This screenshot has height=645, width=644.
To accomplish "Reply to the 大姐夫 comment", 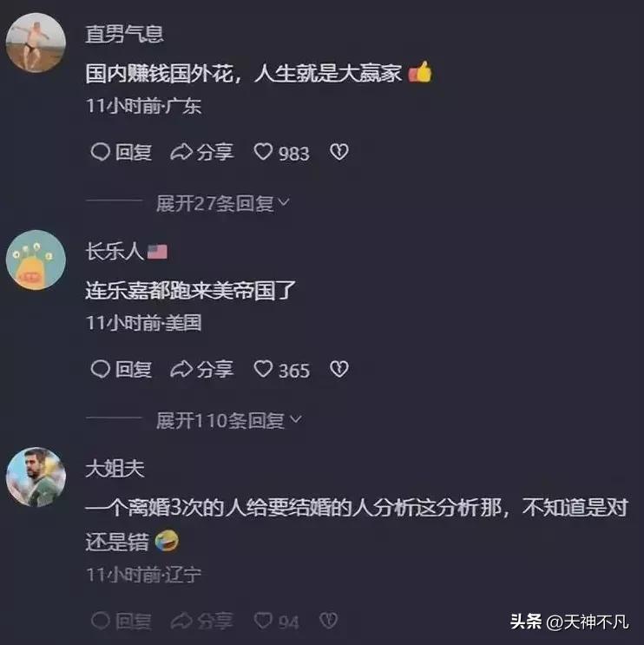I will 121,621.
